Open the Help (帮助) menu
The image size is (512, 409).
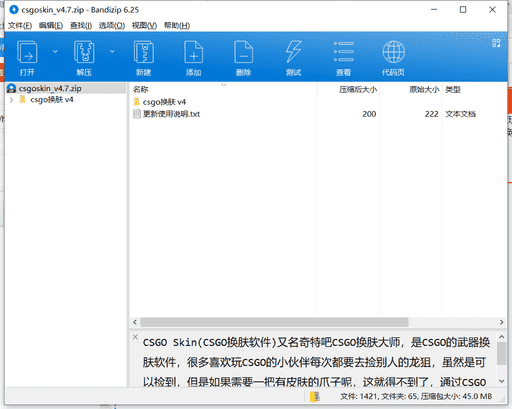point(177,26)
